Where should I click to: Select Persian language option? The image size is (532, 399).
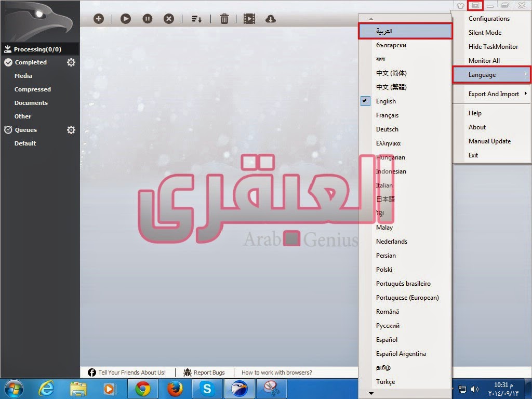coord(405,256)
